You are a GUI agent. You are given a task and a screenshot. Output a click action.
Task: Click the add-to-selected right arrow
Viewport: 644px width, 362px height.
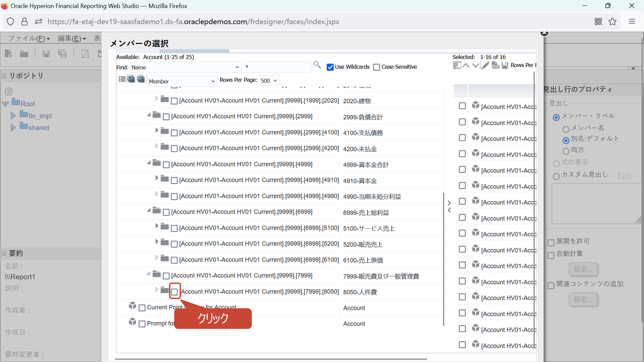point(449,203)
